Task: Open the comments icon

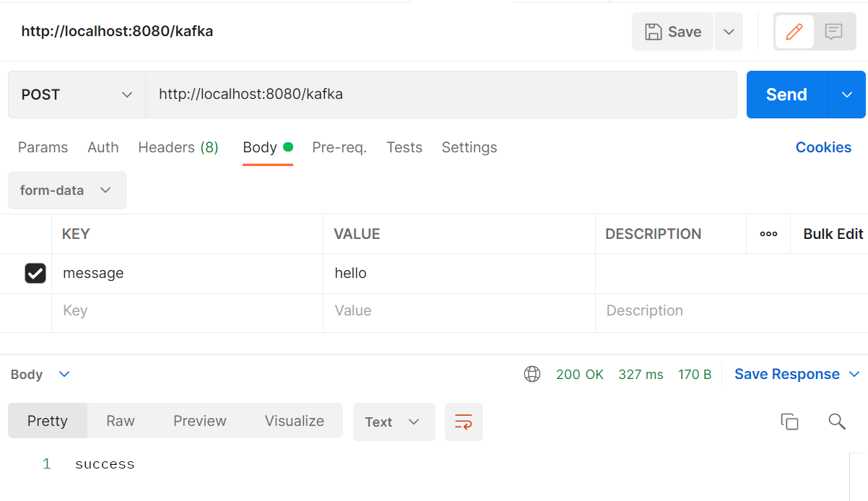Action: click(834, 32)
